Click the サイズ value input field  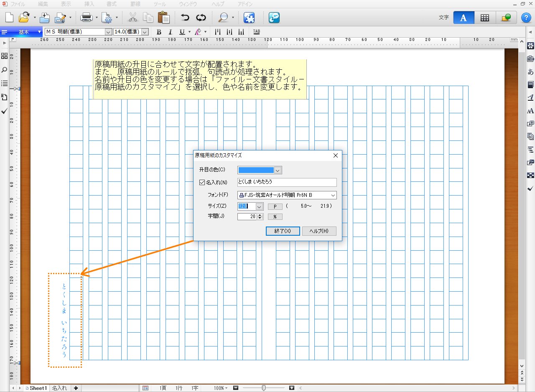[x=246, y=206]
